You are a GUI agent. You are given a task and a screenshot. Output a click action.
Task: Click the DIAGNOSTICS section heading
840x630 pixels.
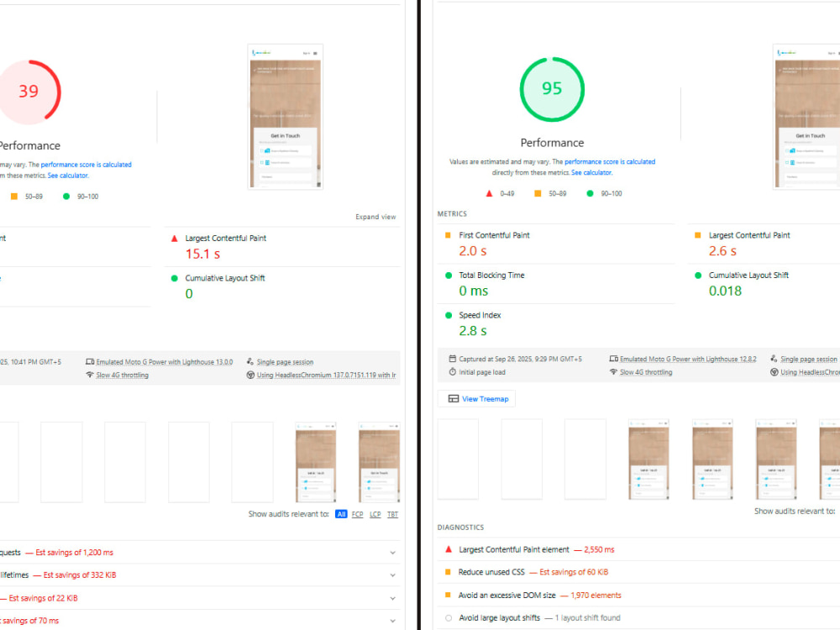(x=460, y=528)
